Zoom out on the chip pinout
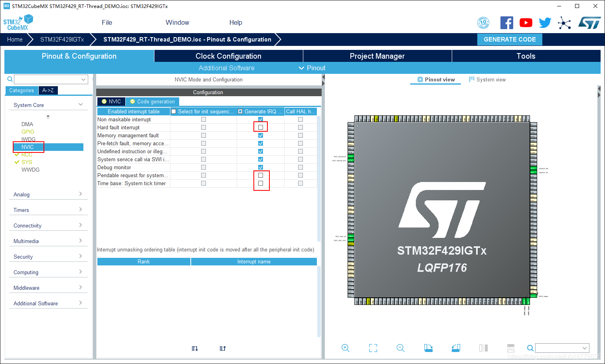 click(x=401, y=348)
